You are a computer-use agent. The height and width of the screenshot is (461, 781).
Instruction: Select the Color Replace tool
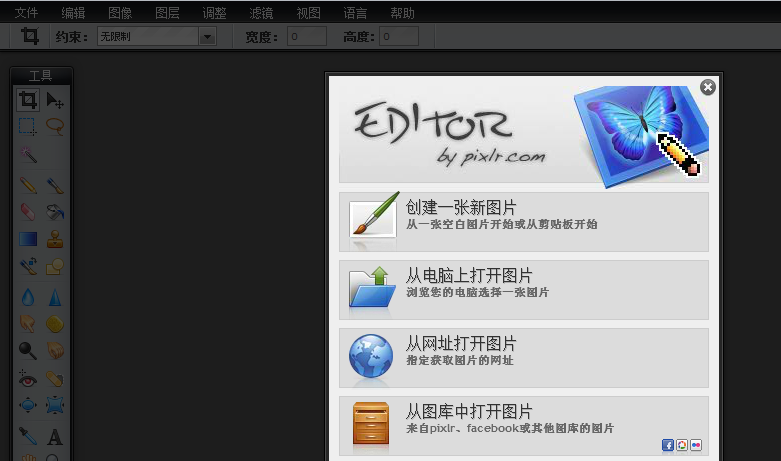(28, 266)
